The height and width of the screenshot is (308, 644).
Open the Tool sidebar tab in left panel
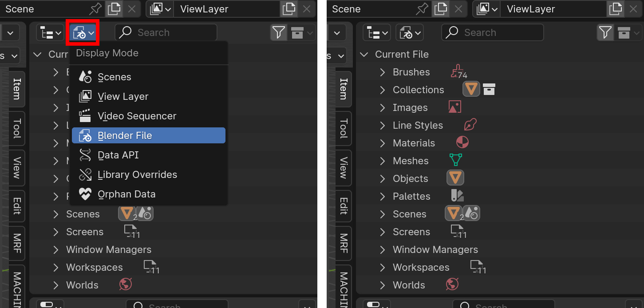click(x=17, y=128)
